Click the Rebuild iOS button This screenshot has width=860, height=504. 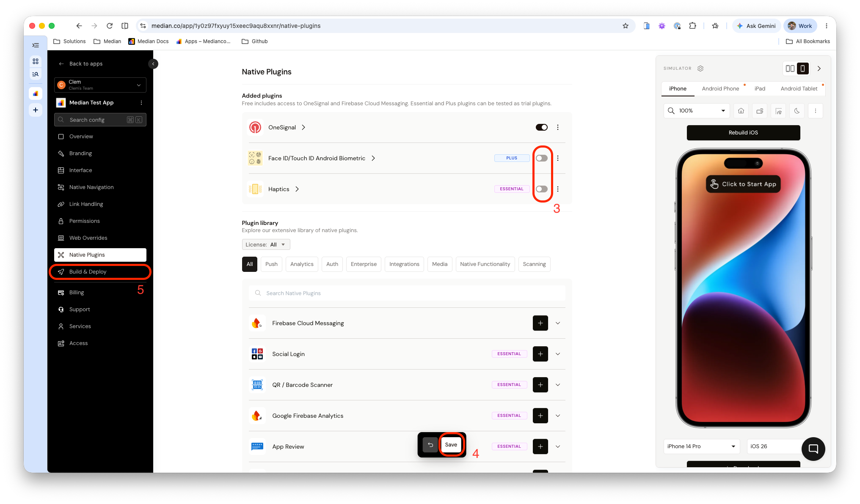point(743,132)
